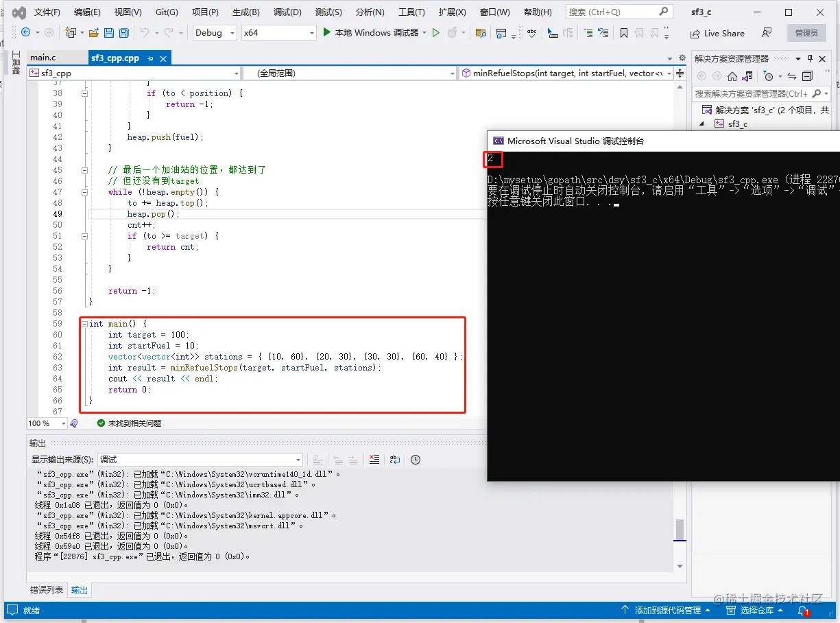Open the Debug configuration dropdown
The image size is (840, 623).
coord(215,32)
